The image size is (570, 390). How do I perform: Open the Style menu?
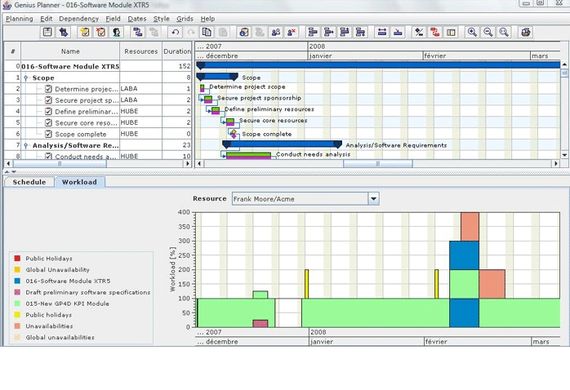pos(161,19)
